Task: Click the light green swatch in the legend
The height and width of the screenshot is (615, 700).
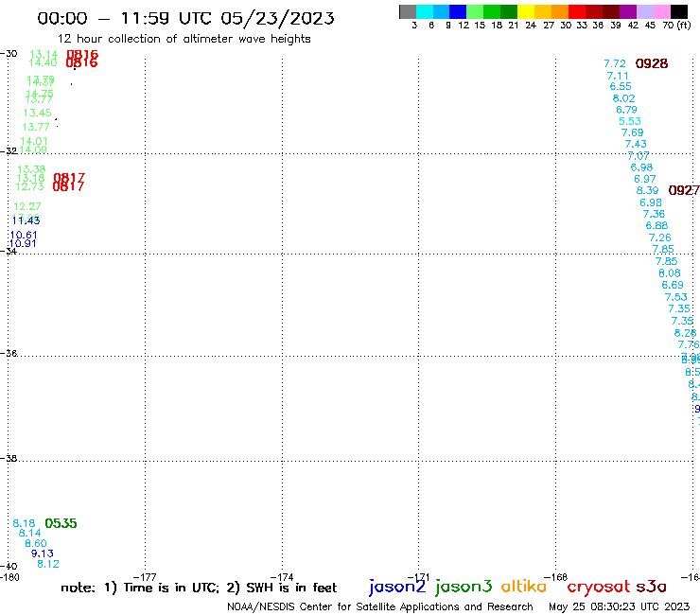Action: pos(475,11)
